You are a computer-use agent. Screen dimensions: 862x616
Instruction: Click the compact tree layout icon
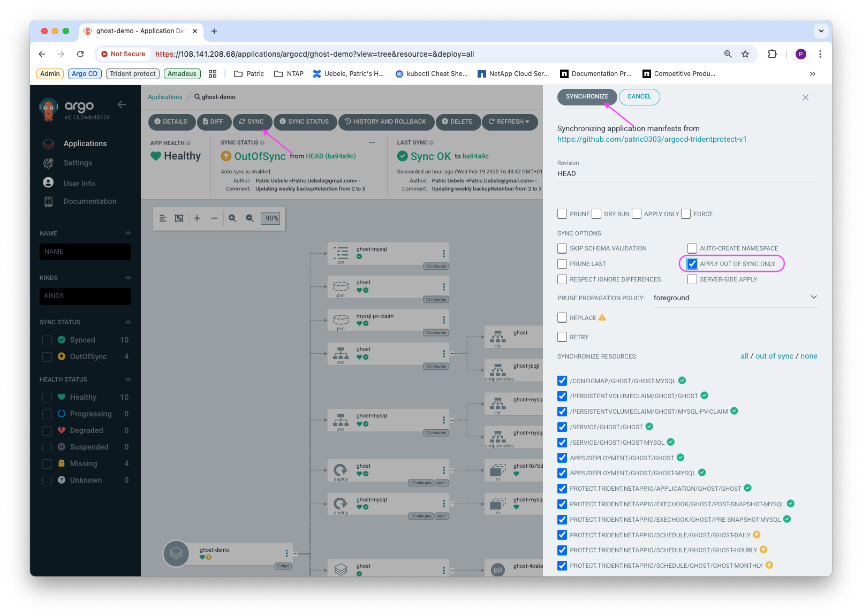(163, 218)
